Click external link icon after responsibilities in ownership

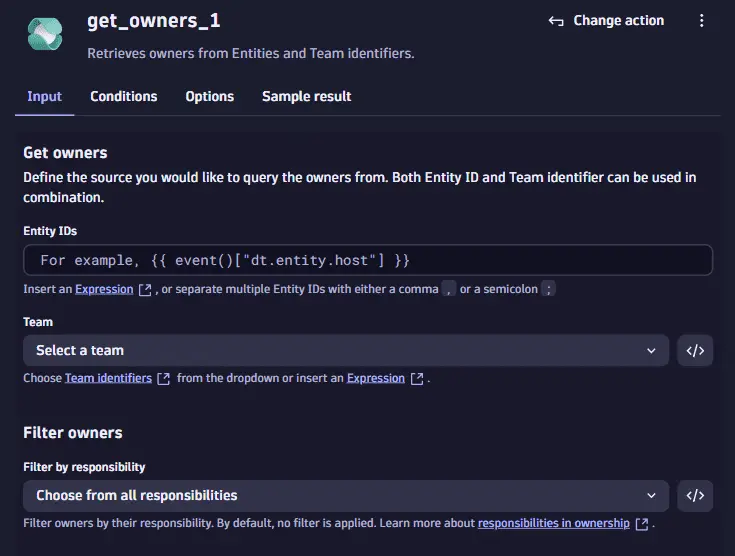point(642,524)
